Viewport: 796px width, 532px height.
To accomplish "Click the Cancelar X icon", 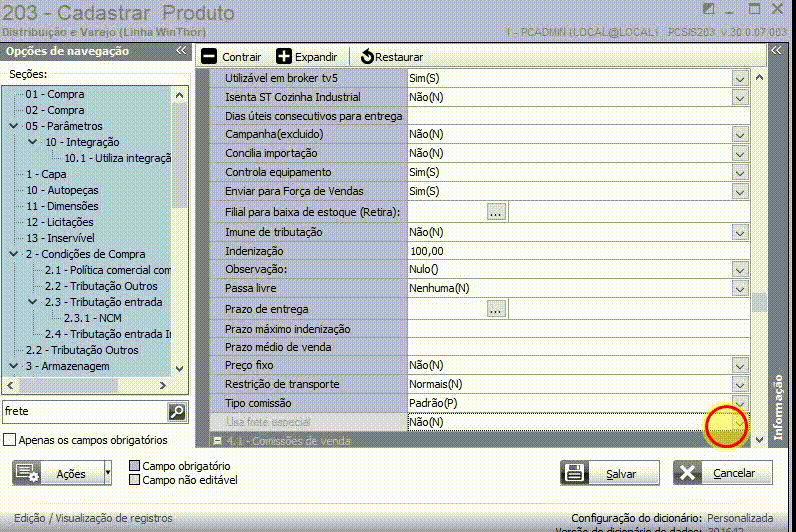I will coord(687,473).
